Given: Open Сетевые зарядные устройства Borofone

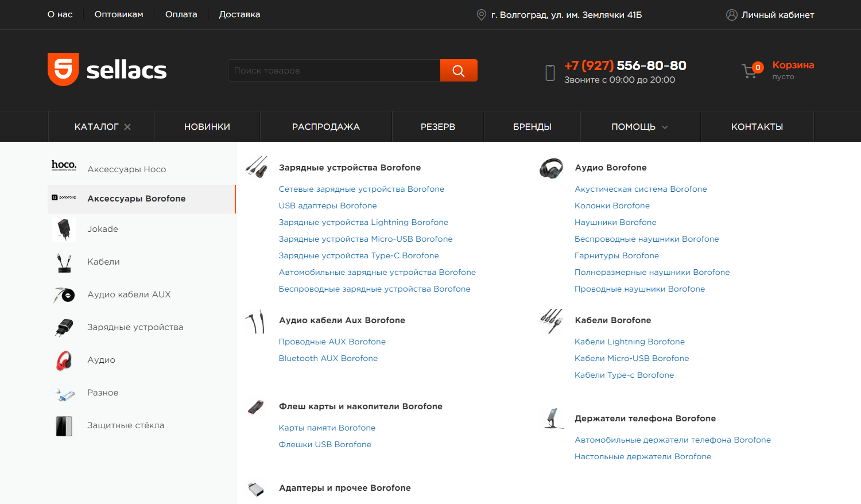Looking at the screenshot, I should pyautogui.click(x=362, y=189).
